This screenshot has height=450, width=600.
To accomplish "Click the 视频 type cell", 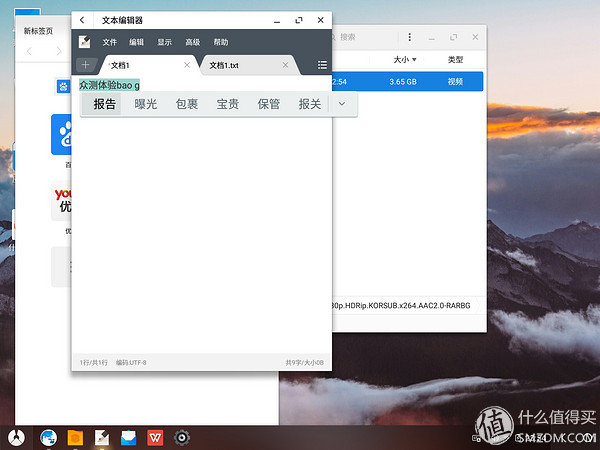I will pyautogui.click(x=455, y=82).
